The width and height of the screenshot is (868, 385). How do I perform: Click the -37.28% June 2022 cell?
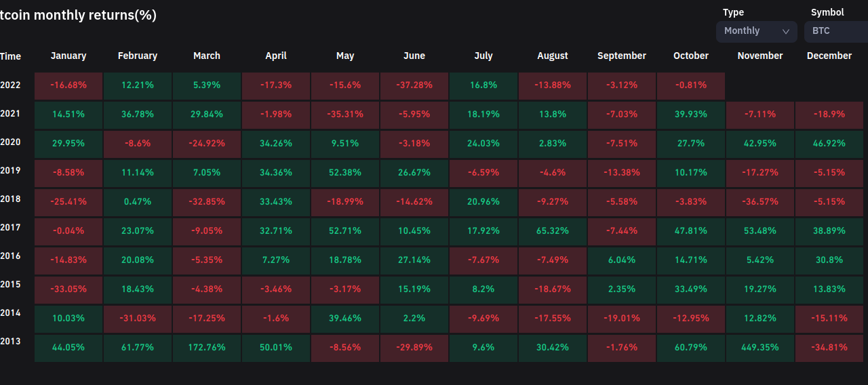click(414, 86)
